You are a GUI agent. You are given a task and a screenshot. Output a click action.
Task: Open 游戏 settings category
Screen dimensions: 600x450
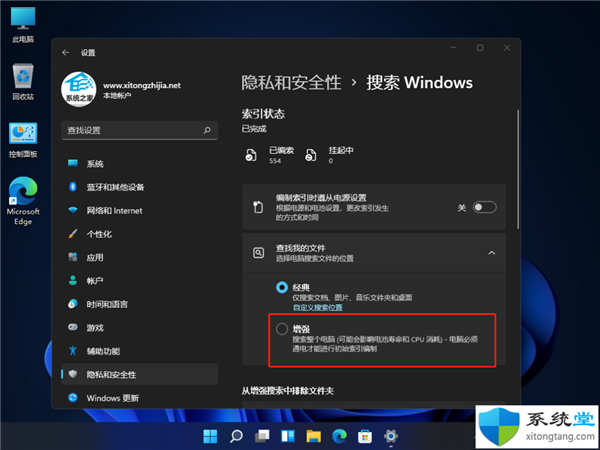140,328
